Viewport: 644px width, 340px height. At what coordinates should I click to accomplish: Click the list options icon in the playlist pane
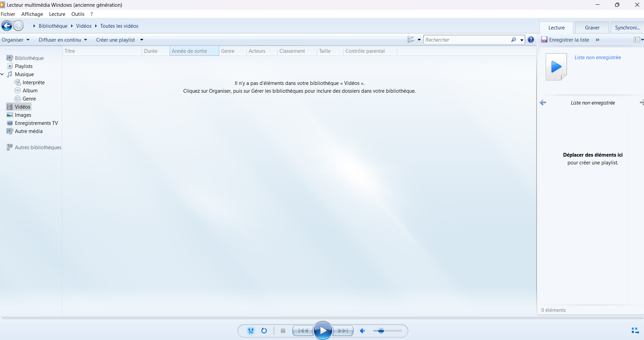click(x=637, y=40)
